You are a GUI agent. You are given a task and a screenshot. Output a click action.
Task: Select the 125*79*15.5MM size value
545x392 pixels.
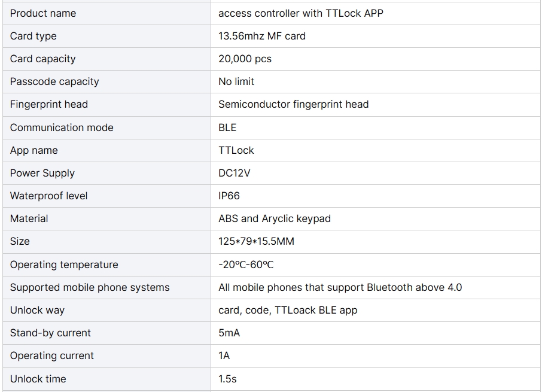pos(256,241)
